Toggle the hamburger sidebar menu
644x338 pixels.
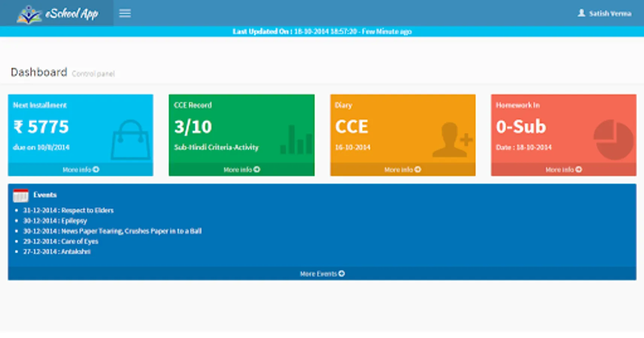[x=125, y=14]
